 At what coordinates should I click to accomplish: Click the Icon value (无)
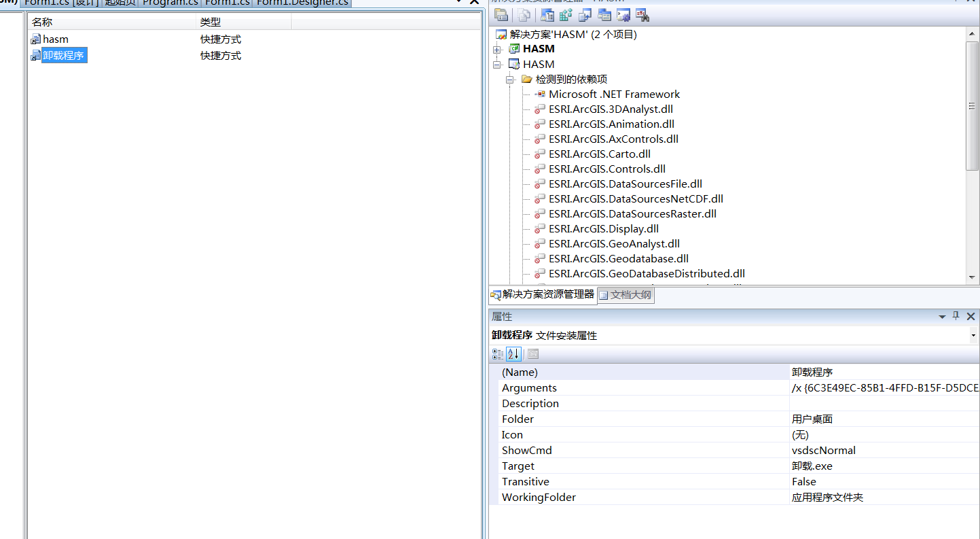[884, 435]
